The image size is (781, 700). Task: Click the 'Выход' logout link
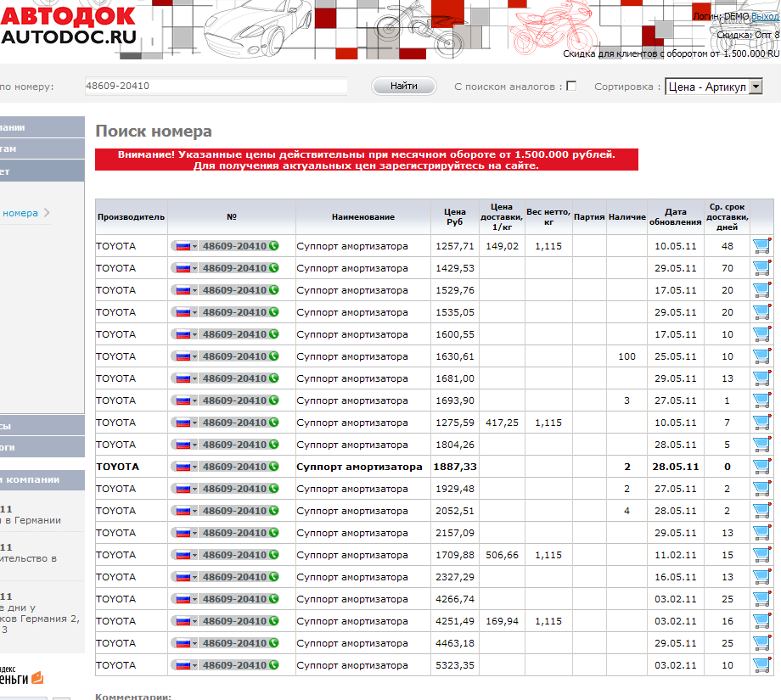pos(764,16)
